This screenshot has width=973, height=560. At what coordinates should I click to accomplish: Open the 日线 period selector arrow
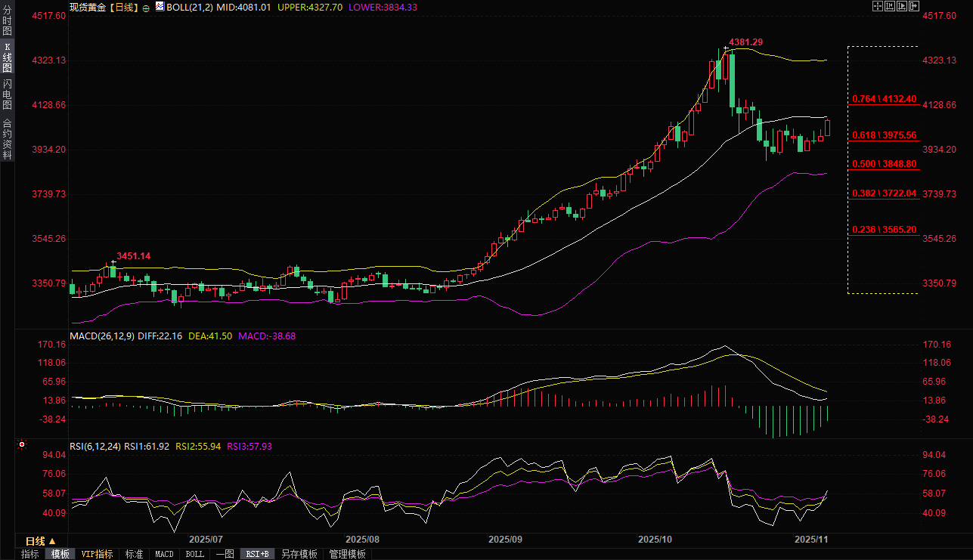tap(52, 541)
